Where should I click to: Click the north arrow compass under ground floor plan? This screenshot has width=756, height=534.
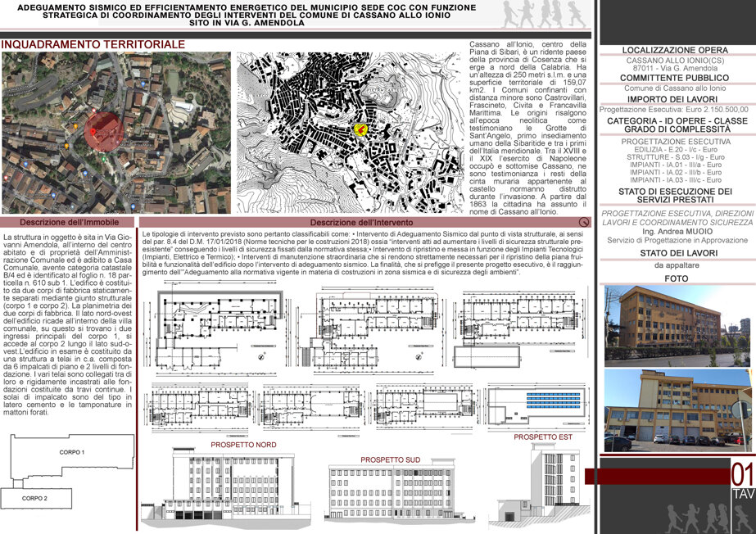[262, 357]
